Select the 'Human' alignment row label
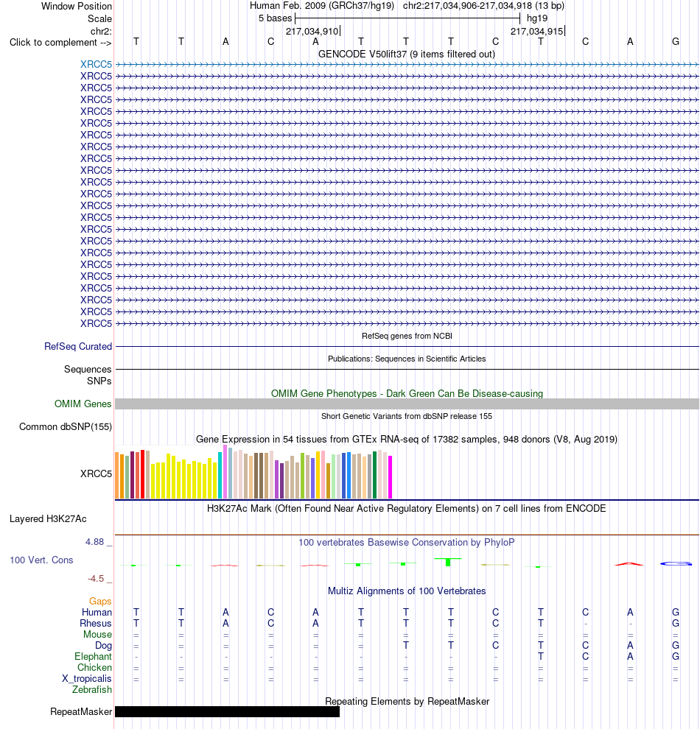 [97, 613]
